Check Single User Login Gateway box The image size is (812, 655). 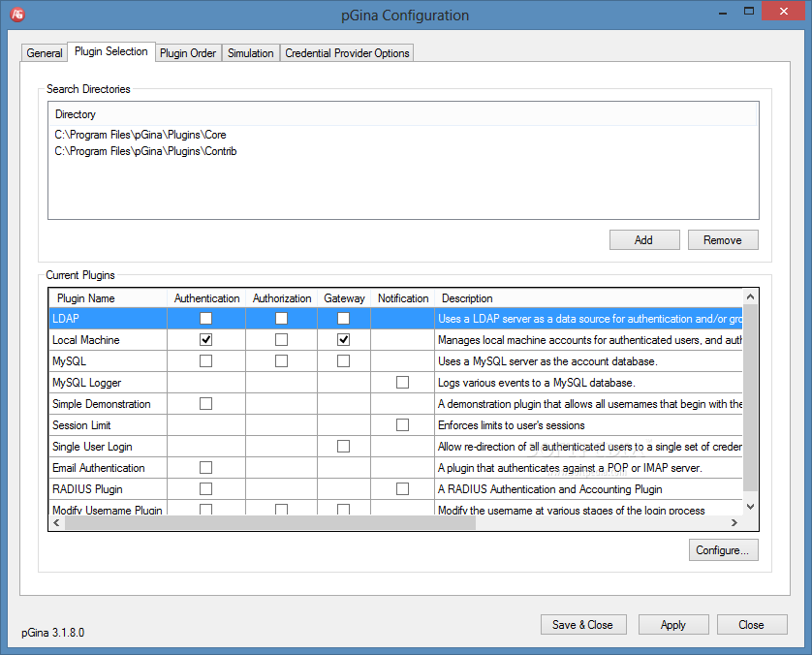343,446
